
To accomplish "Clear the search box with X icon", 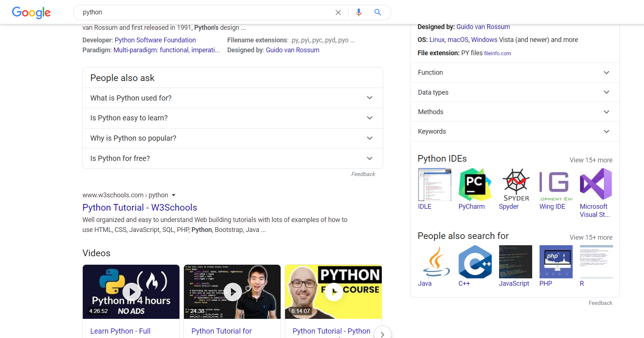I will (x=338, y=13).
